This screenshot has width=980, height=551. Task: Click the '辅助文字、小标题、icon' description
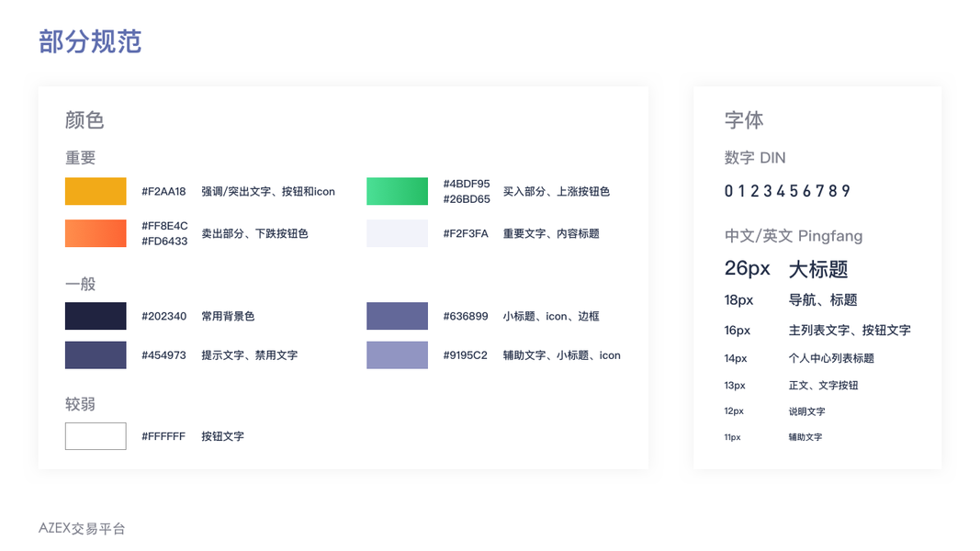pos(562,355)
